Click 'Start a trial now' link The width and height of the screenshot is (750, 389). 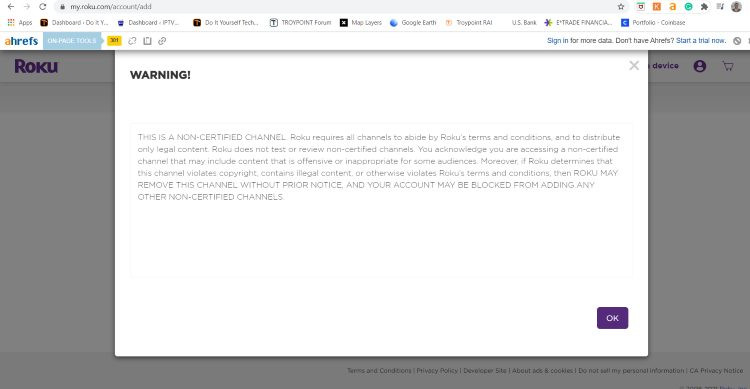click(x=701, y=41)
